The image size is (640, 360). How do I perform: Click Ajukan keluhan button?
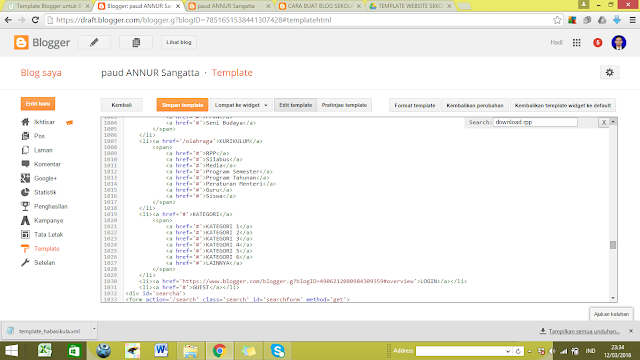(x=611, y=314)
